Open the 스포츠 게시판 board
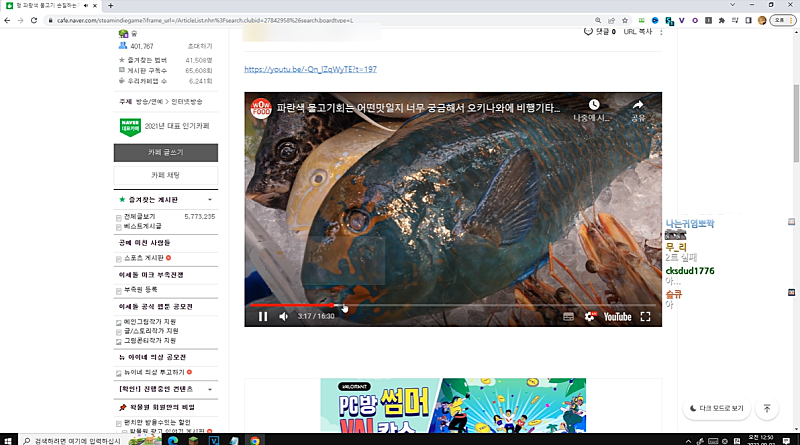 click(x=146, y=258)
